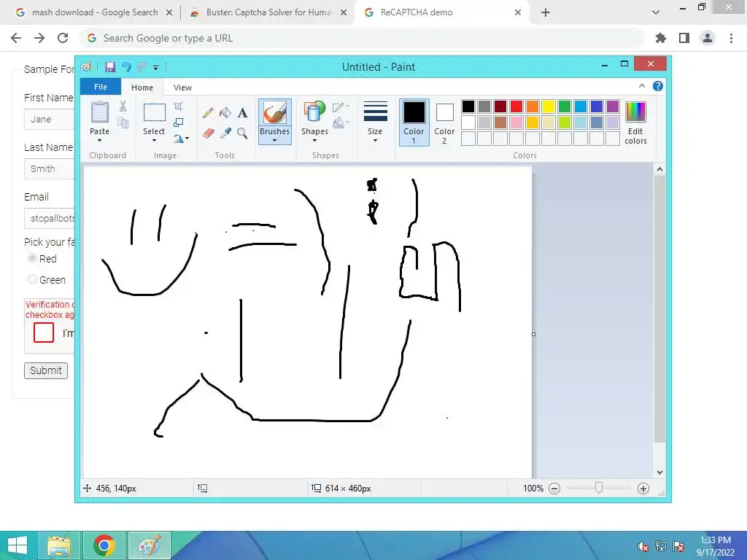Click the Select rectangle icon
Image resolution: width=747 pixels, height=560 pixels.
tap(155, 113)
